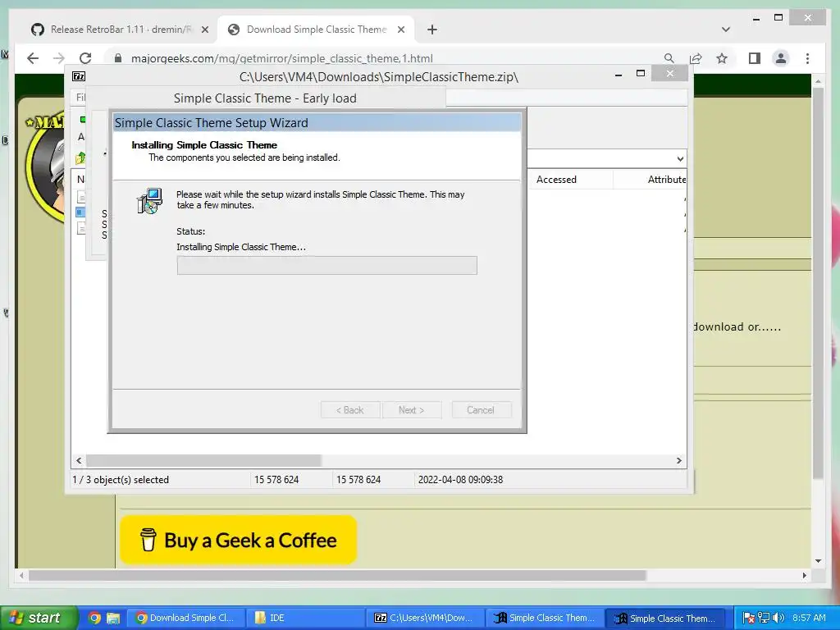The height and width of the screenshot is (630, 840).
Task: Sort by Attributes column in 7-Zip
Action: 666,180
